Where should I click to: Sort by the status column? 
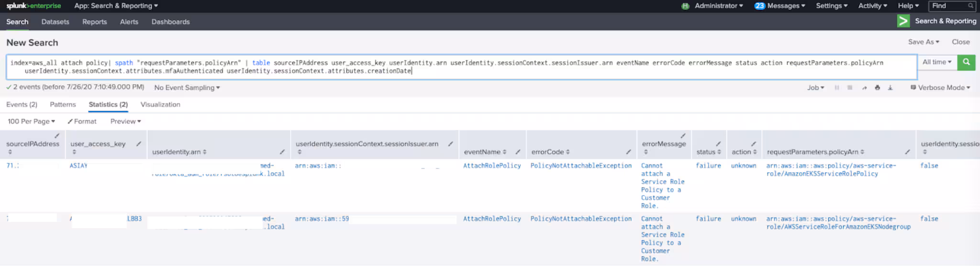click(x=708, y=152)
